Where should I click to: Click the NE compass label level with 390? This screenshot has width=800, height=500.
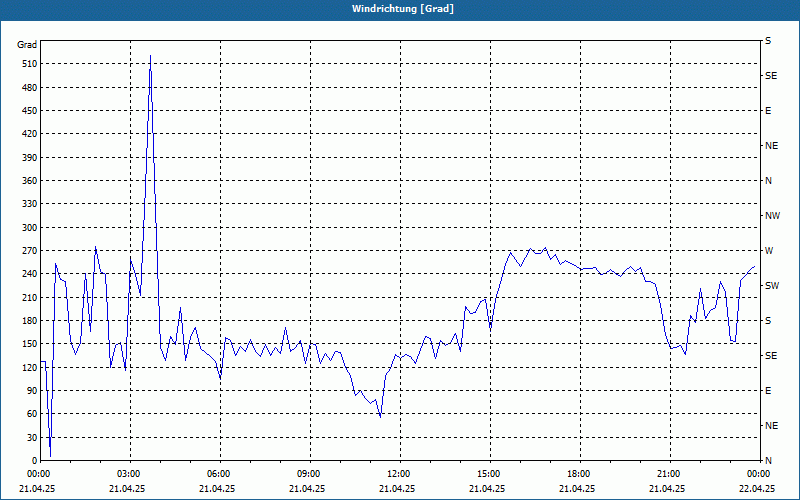coord(771,146)
